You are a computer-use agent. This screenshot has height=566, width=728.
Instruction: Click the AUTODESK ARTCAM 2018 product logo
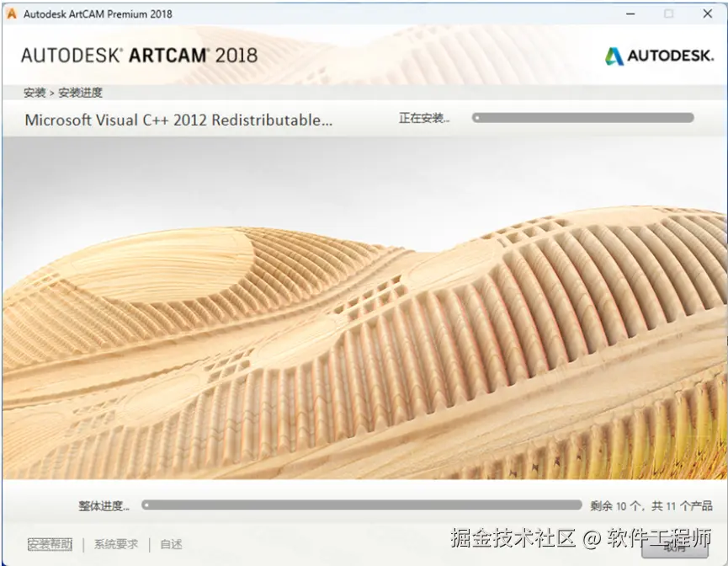pos(139,56)
